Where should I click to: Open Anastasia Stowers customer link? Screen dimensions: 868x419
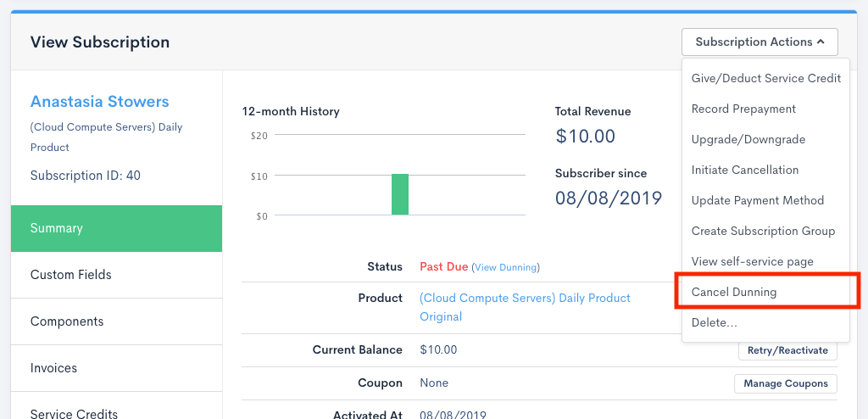tap(99, 102)
